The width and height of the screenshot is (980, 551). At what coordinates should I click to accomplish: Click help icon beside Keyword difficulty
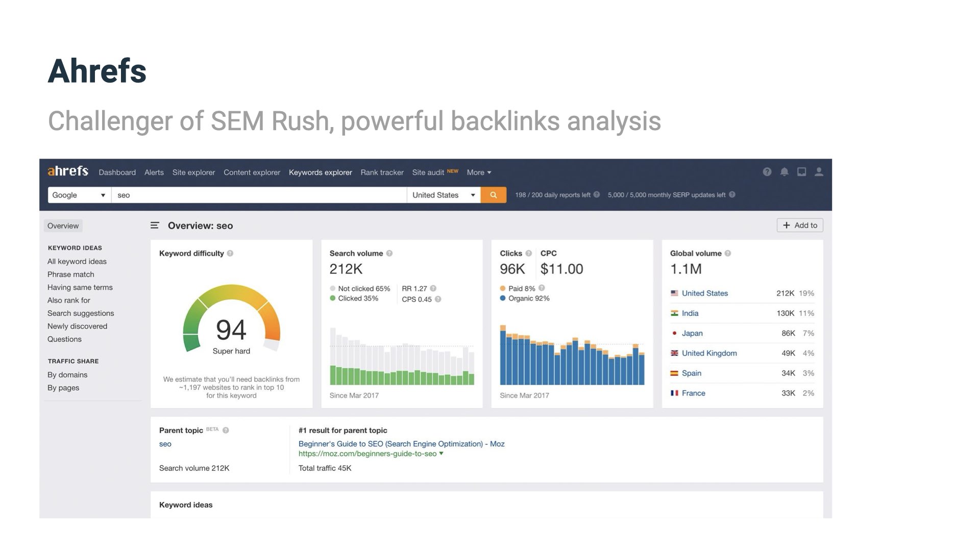click(230, 253)
